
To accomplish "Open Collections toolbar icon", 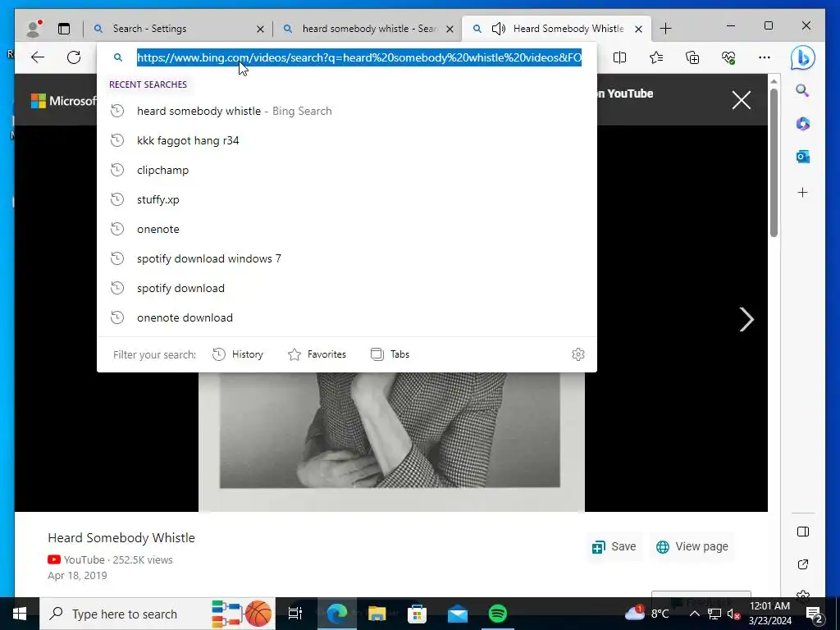I will tap(692, 57).
